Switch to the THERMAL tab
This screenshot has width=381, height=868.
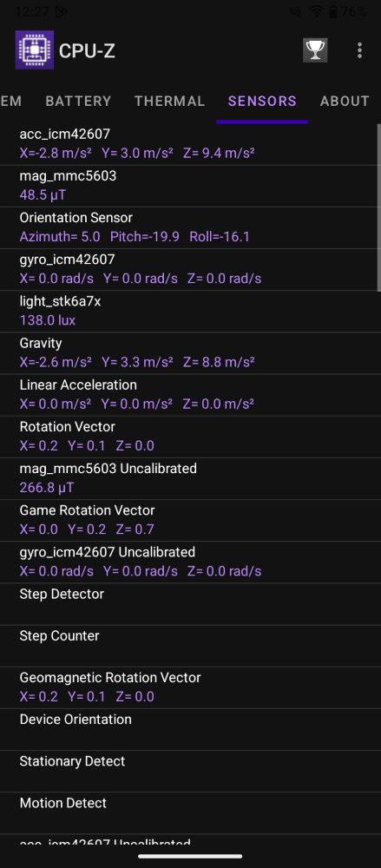point(169,102)
